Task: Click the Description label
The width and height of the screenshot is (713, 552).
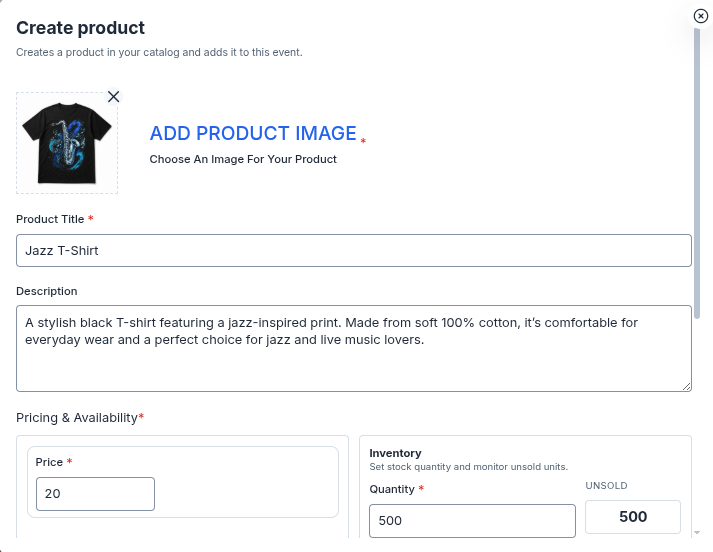Action: click(x=46, y=291)
